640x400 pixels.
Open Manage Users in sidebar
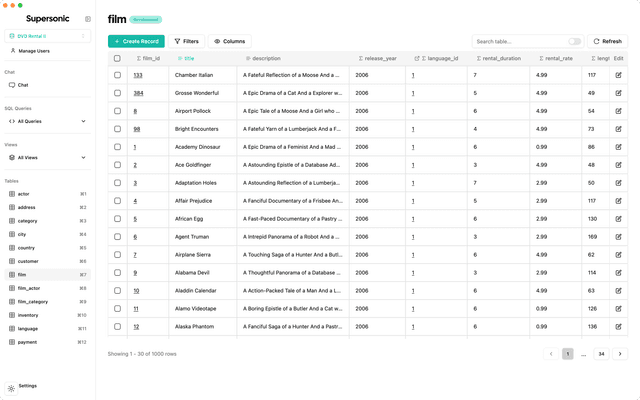[33, 50]
